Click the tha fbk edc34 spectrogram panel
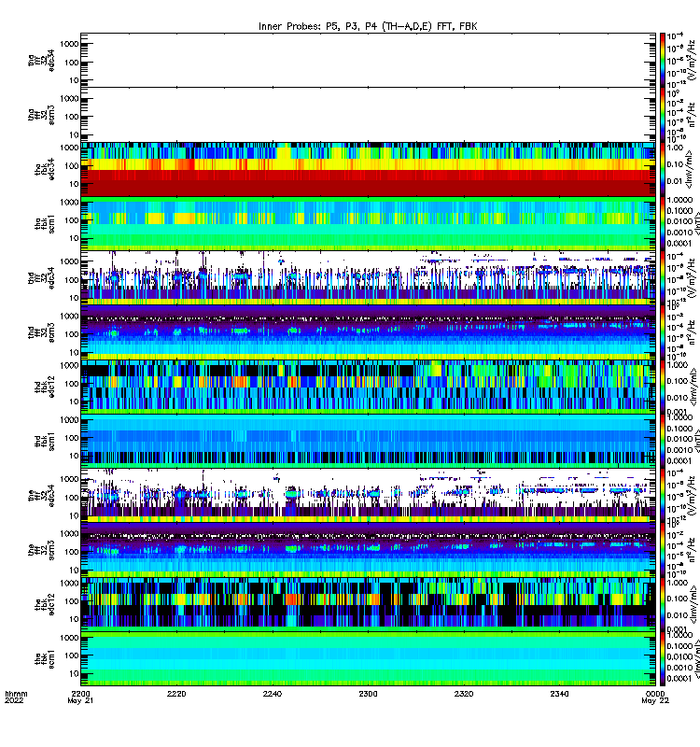The image size is (700, 747). click(x=368, y=169)
